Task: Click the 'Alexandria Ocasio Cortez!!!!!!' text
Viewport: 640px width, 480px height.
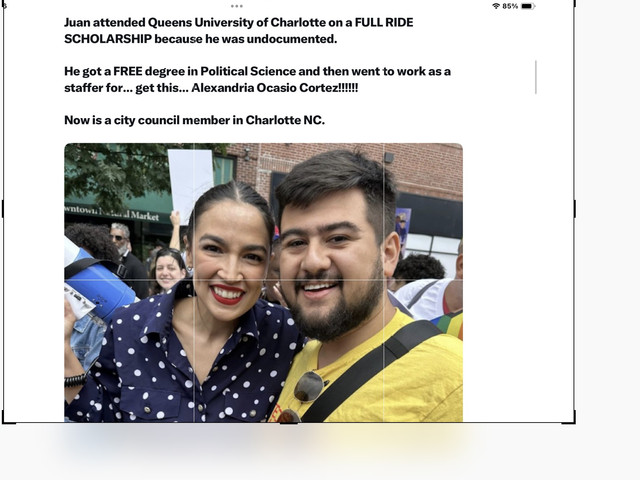Action: click(x=274, y=88)
